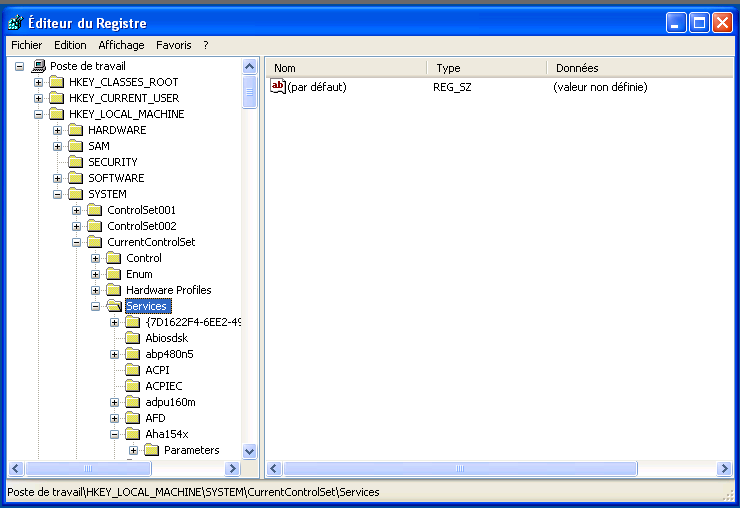Click the Données column header
The height and width of the screenshot is (508, 740).
pos(639,68)
